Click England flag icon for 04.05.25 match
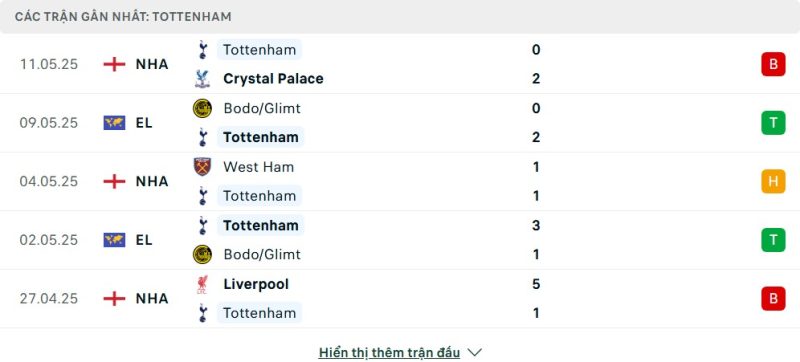Viewport: 800px width, 362px height. click(114, 182)
